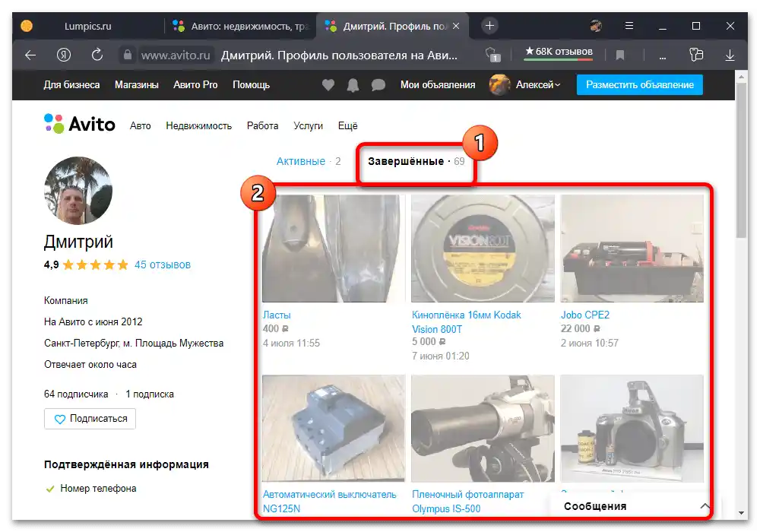760x532 pixels.
Task: Open a new browser tab with plus
Action: pos(489,26)
